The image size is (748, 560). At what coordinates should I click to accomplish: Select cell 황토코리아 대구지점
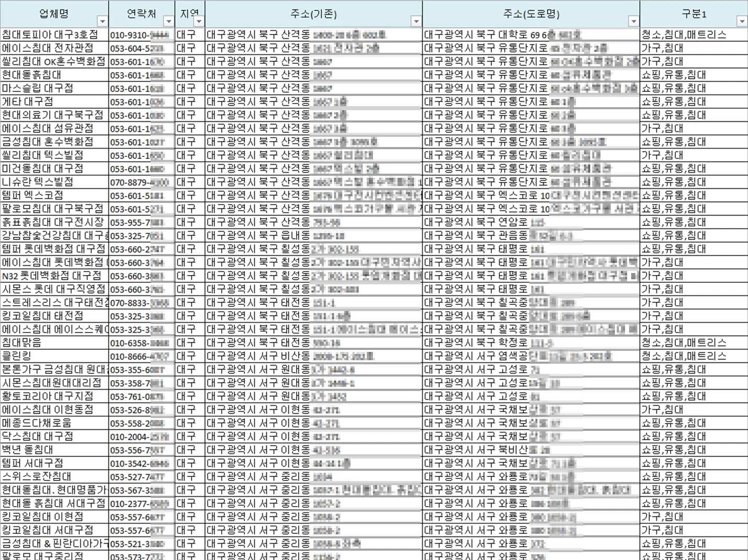pyautogui.click(x=54, y=397)
